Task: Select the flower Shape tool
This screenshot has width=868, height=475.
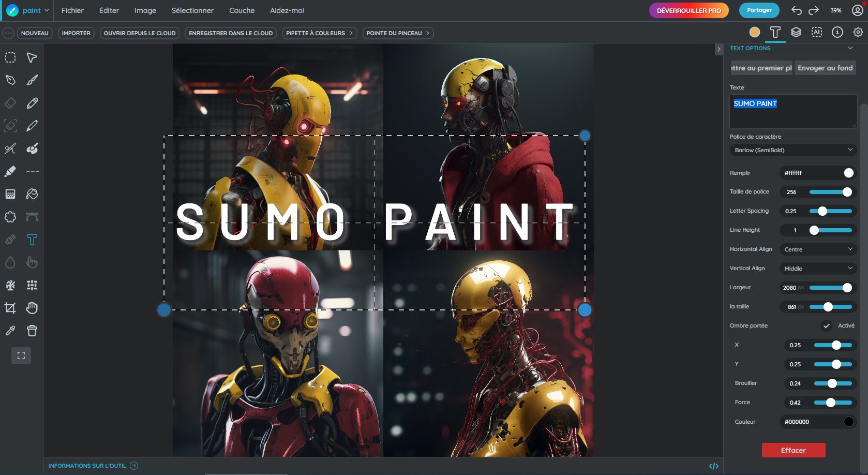Action: (10, 217)
